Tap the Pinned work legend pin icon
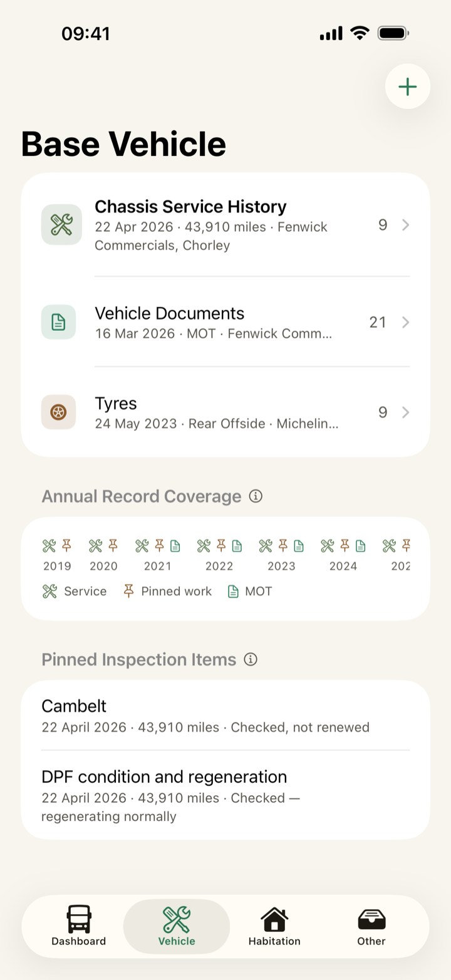The image size is (451, 980). click(x=128, y=591)
